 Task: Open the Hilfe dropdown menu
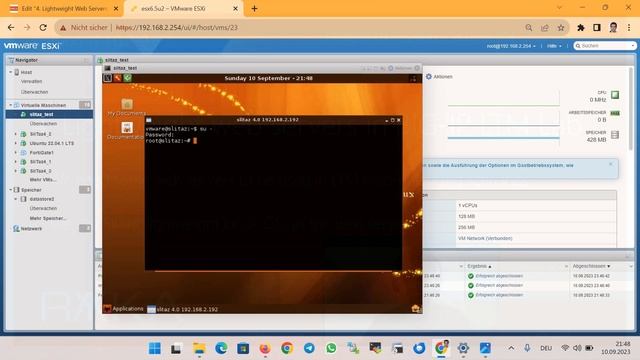[x=554, y=46]
